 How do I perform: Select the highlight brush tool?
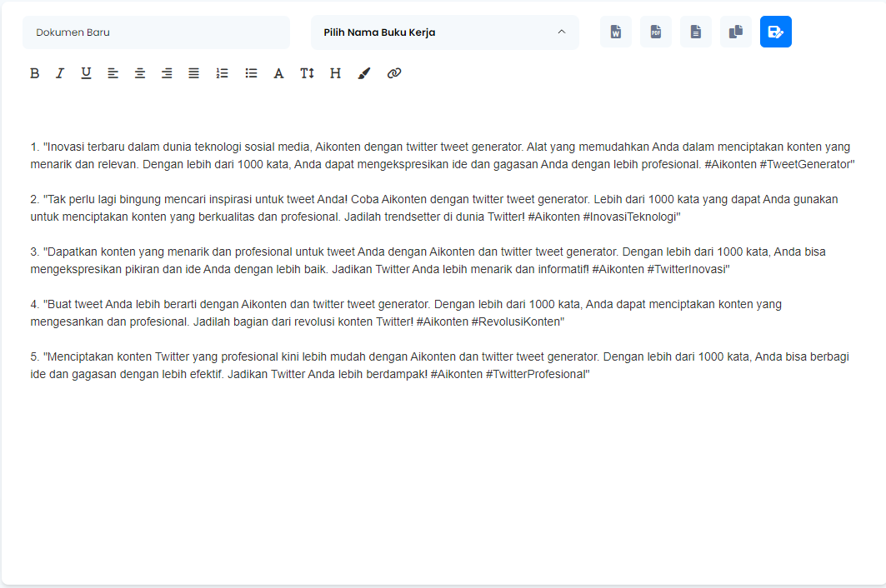[364, 73]
